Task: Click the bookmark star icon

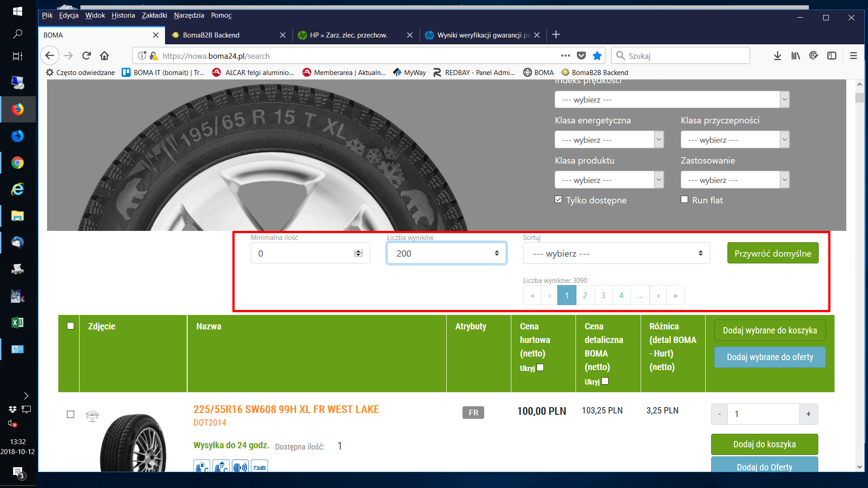Action: [x=597, y=56]
